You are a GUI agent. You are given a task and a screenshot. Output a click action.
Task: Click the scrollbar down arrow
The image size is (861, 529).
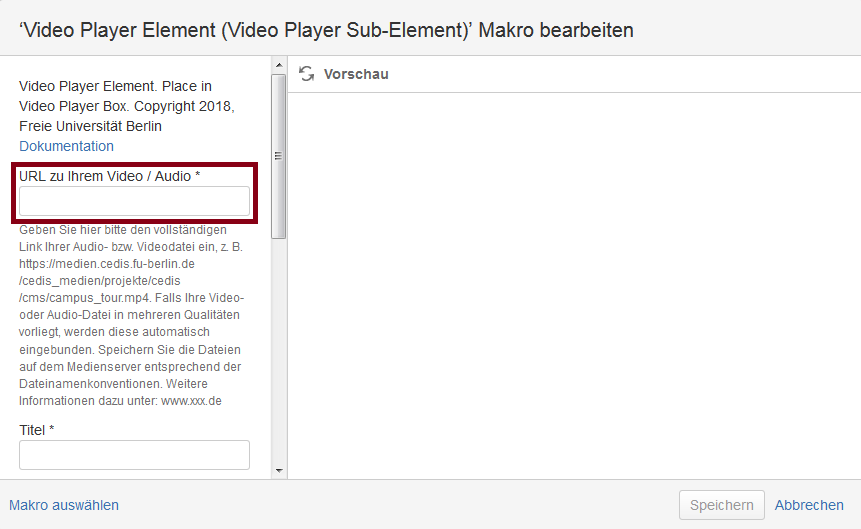tap(279, 471)
